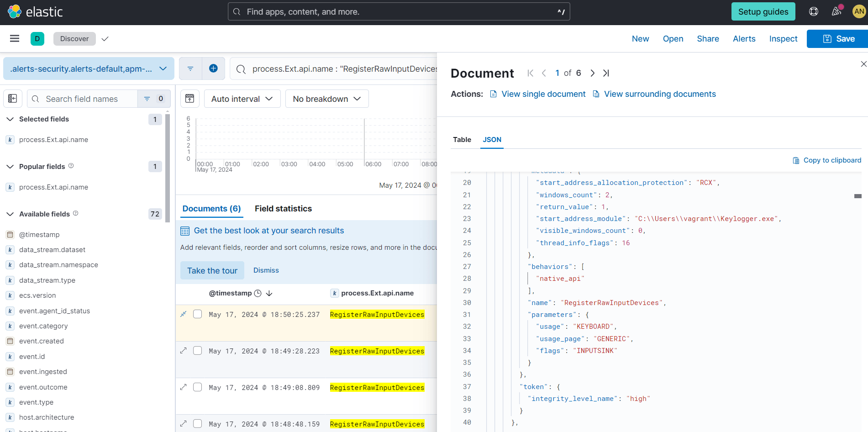Click the Take the tour button

click(212, 270)
